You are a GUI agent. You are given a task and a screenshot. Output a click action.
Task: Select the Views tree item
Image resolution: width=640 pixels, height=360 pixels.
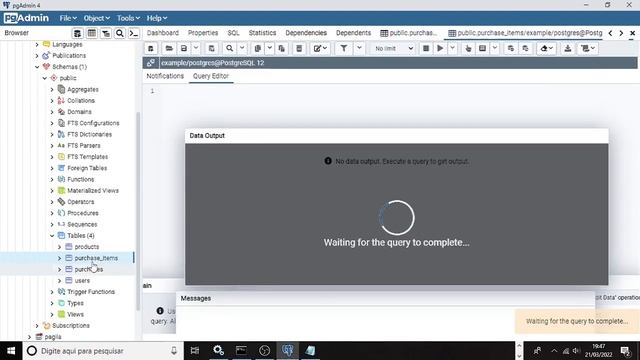click(x=75, y=315)
